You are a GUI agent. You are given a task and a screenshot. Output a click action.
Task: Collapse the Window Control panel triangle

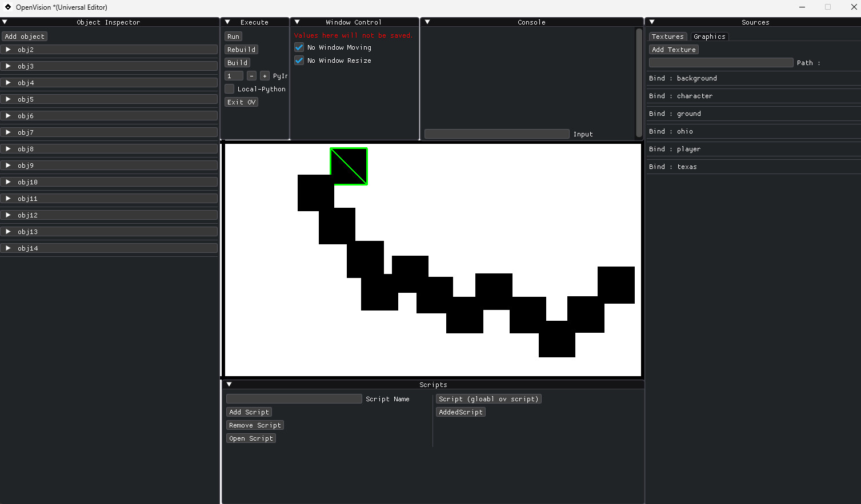point(296,22)
